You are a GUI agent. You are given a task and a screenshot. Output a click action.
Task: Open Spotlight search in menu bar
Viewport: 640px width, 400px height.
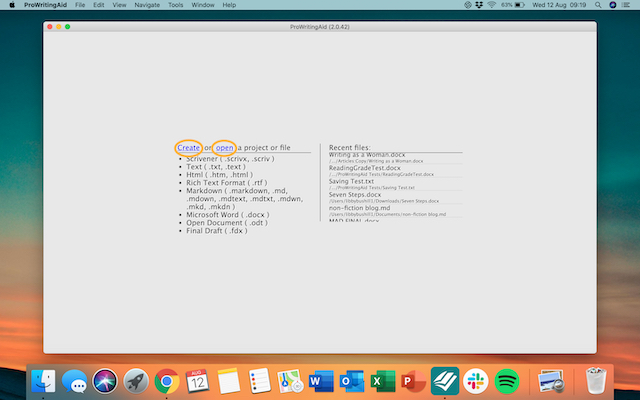(x=598, y=5)
